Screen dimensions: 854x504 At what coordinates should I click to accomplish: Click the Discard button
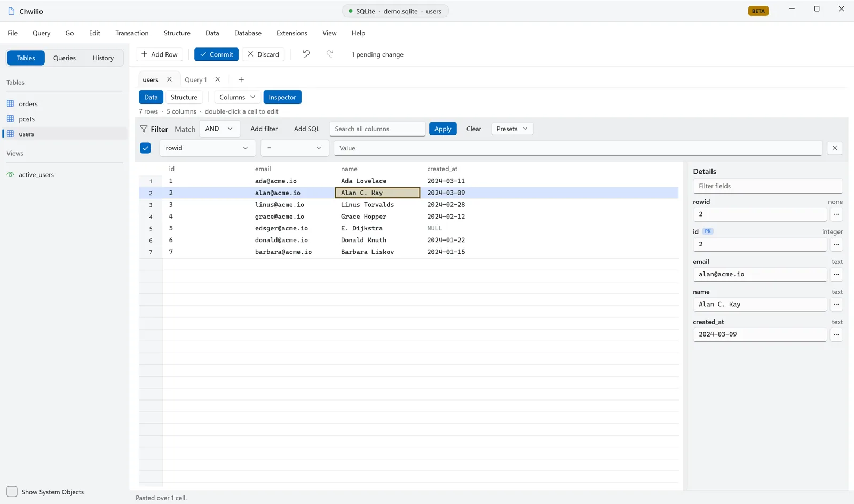coord(264,54)
